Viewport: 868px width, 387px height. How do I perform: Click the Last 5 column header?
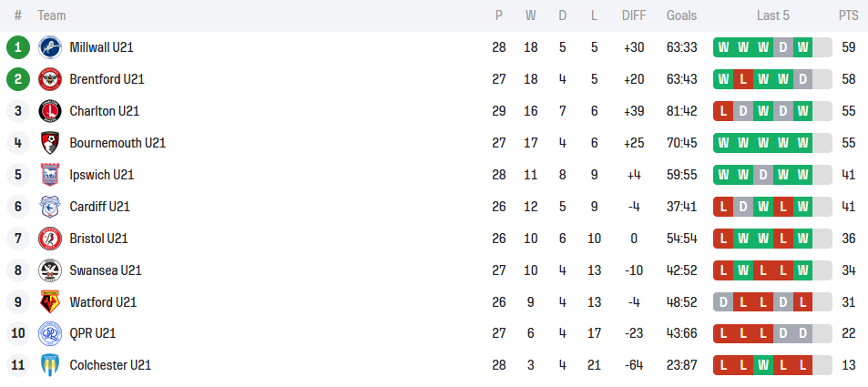pyautogui.click(x=772, y=15)
